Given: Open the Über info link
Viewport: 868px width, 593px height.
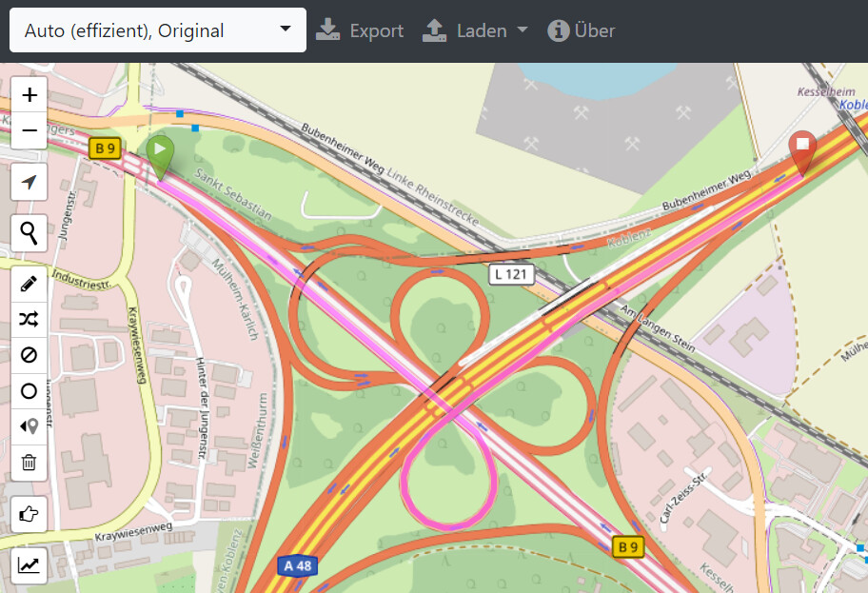Looking at the screenshot, I should pyautogui.click(x=582, y=30).
